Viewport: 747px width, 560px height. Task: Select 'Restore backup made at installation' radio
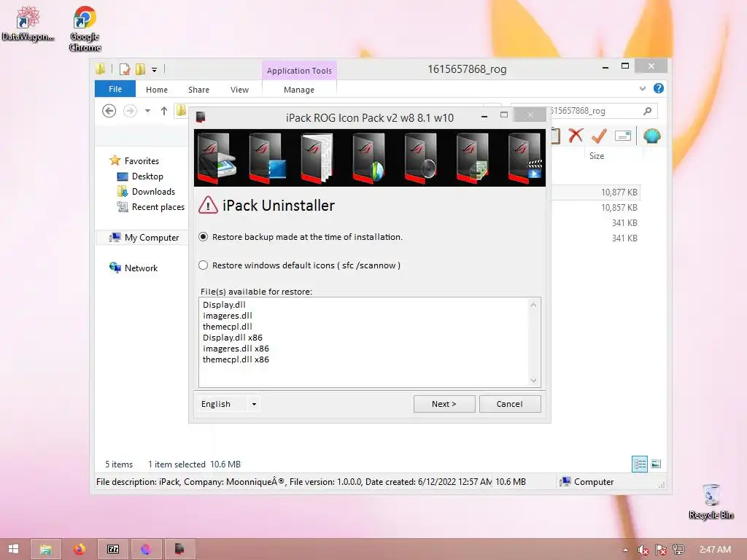204,237
